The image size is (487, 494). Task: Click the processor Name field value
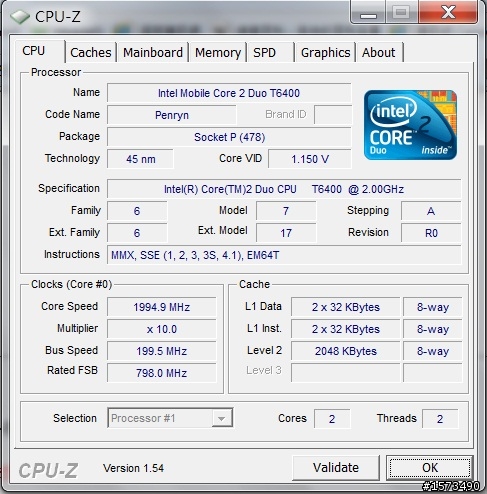pos(229,93)
